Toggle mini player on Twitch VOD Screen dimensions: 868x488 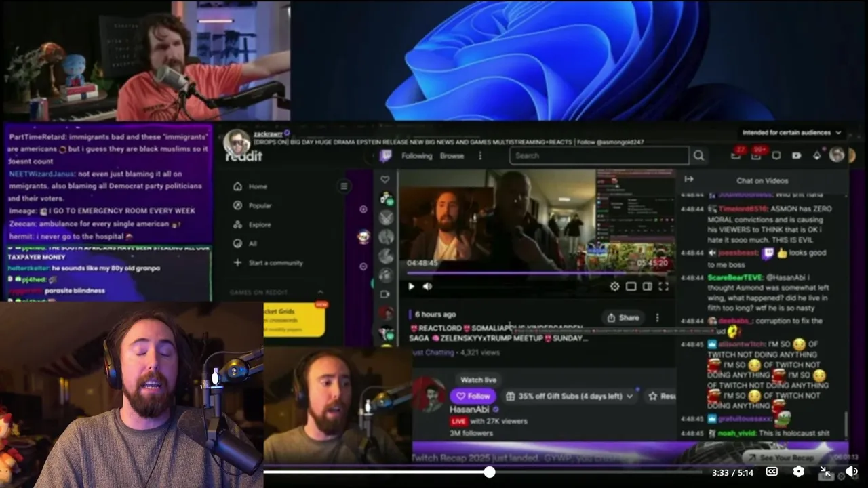(631, 287)
